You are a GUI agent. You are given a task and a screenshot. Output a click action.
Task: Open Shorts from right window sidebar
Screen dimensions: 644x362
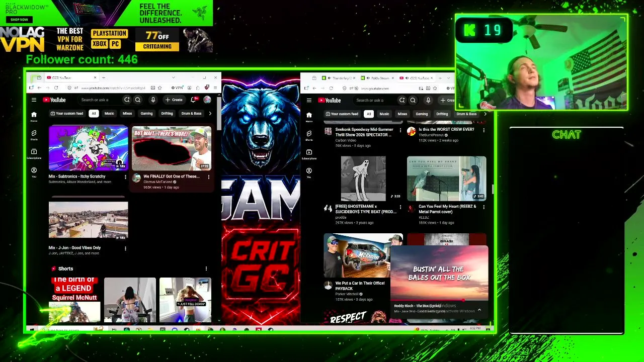(309, 136)
